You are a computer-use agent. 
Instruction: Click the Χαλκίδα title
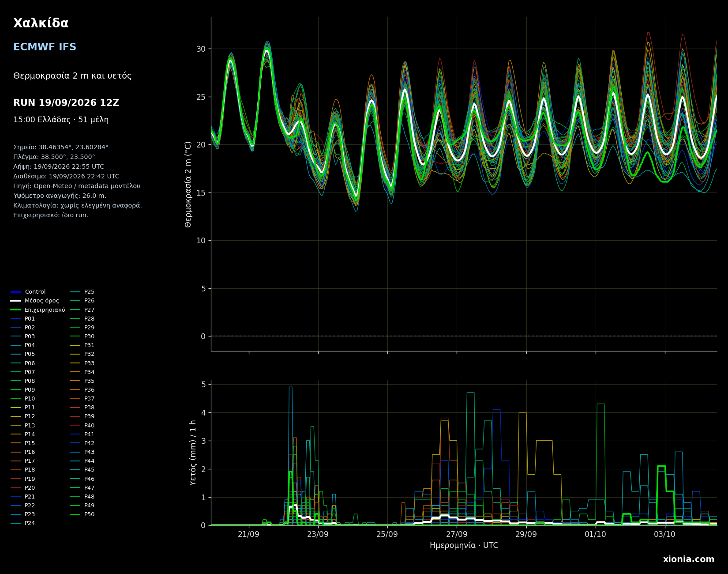(x=41, y=23)
